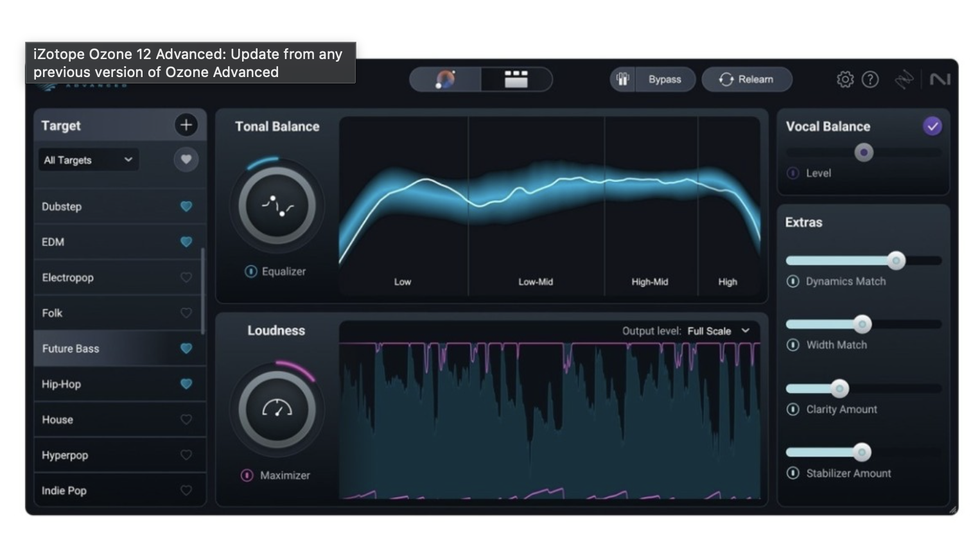Switch to the modules grid view

(516, 80)
